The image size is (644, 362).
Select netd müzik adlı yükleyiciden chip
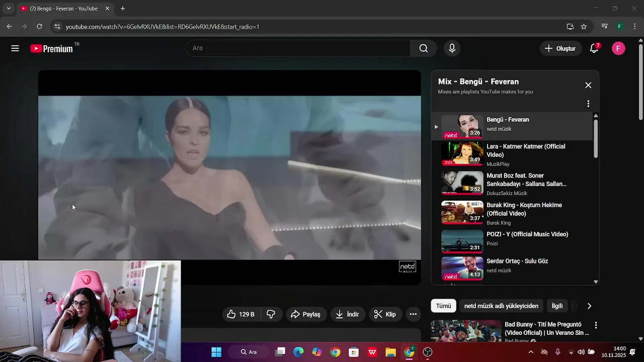[501, 306]
